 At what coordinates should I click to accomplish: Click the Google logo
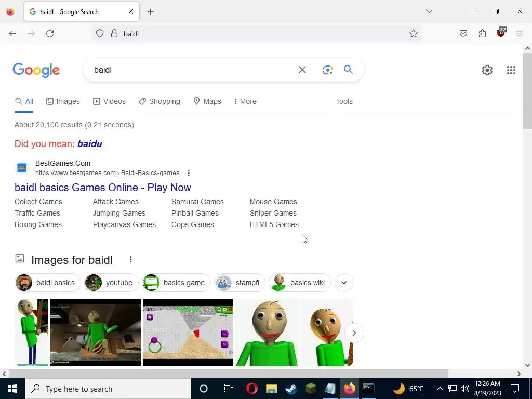pyautogui.click(x=36, y=70)
